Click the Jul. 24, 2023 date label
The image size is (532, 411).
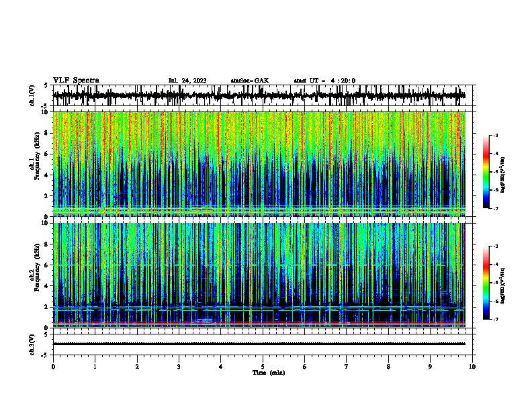click(x=187, y=81)
